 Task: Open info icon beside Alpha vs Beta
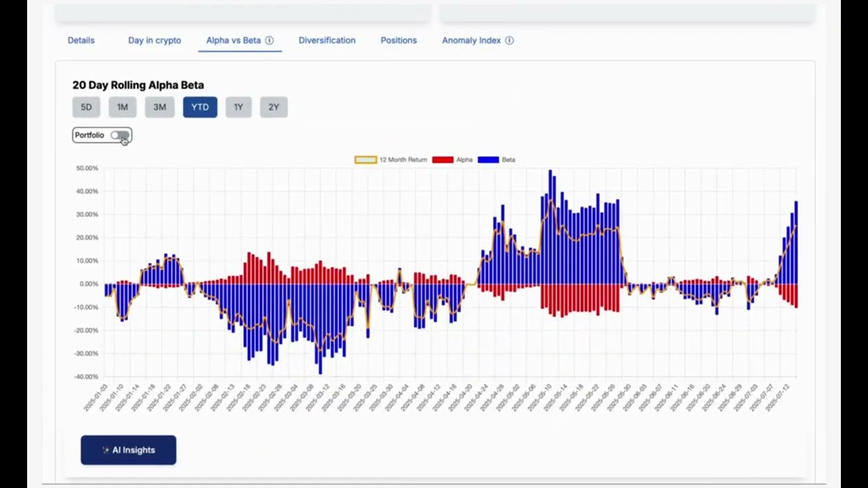(x=269, y=41)
